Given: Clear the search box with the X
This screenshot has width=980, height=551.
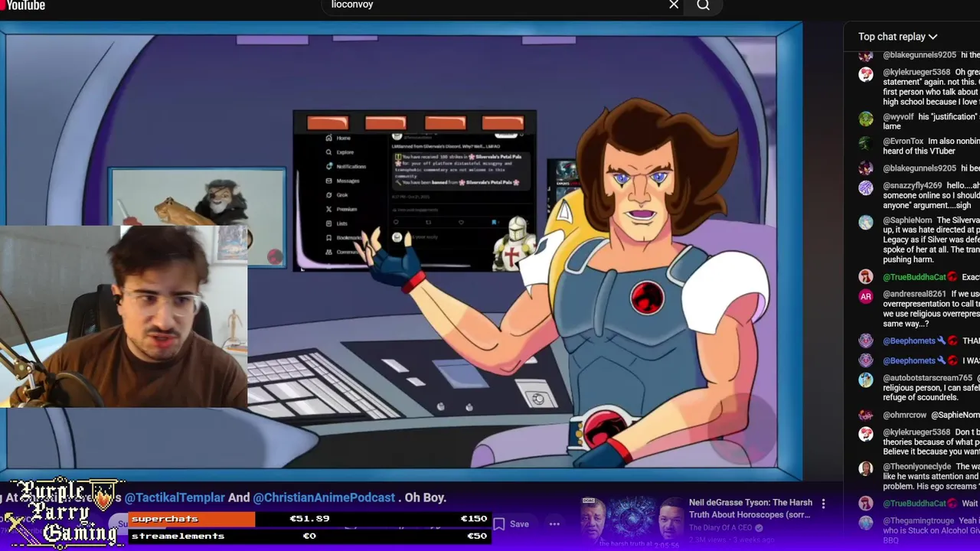Looking at the screenshot, I should click(x=674, y=5).
